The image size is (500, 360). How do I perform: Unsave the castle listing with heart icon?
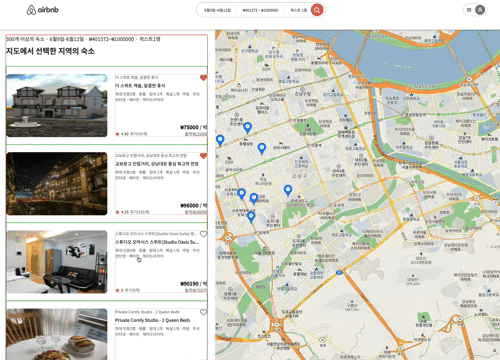coord(203,78)
